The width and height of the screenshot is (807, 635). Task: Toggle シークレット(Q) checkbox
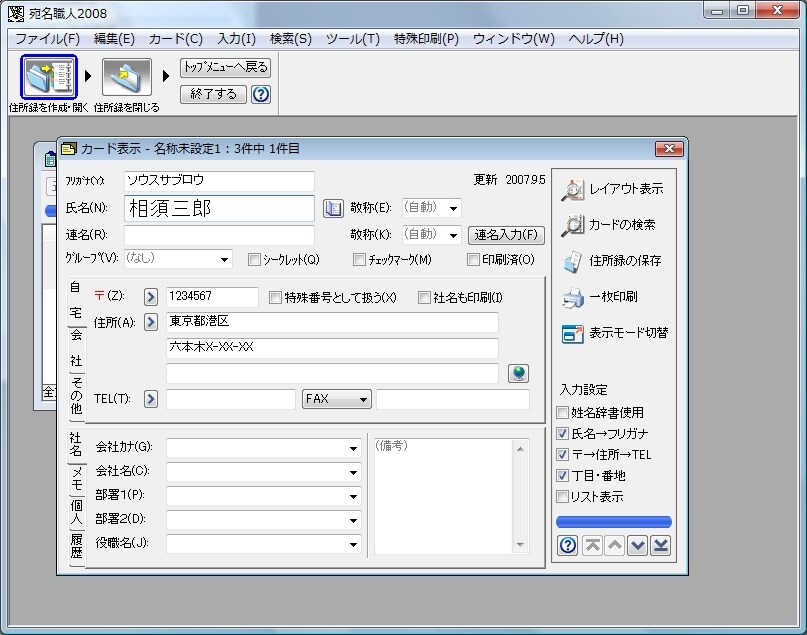pos(254,259)
